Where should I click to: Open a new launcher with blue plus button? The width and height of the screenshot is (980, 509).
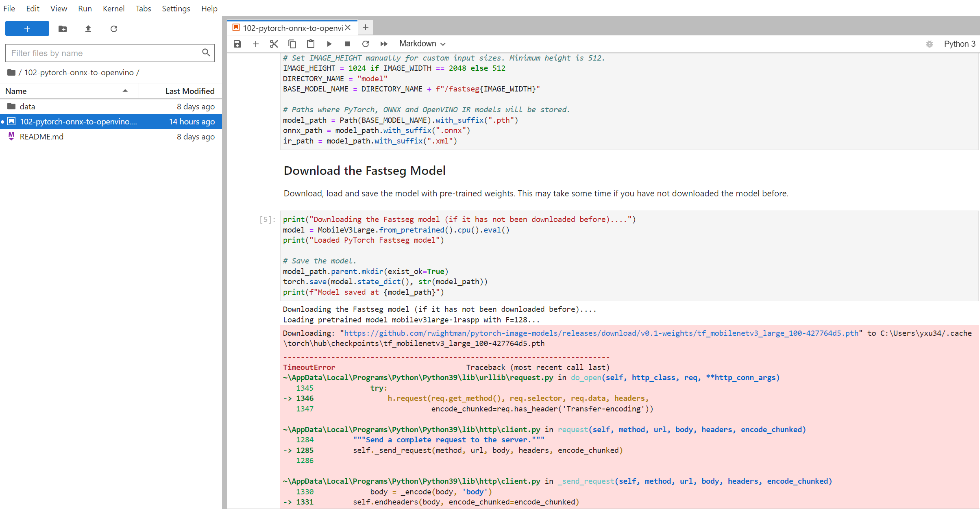(27, 28)
